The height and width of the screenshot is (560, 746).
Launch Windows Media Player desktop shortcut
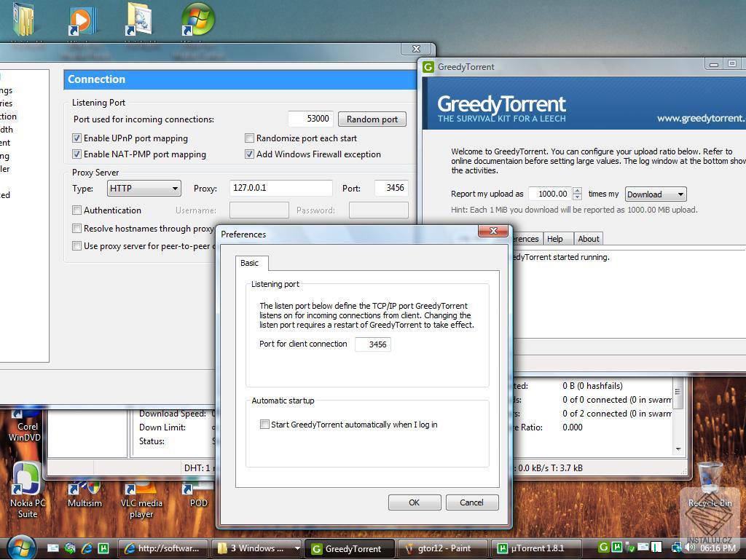(x=83, y=21)
